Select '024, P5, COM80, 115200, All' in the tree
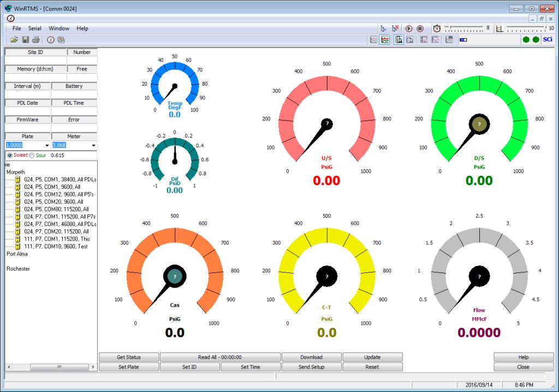Viewport: 559px width, 392px height. click(x=56, y=209)
